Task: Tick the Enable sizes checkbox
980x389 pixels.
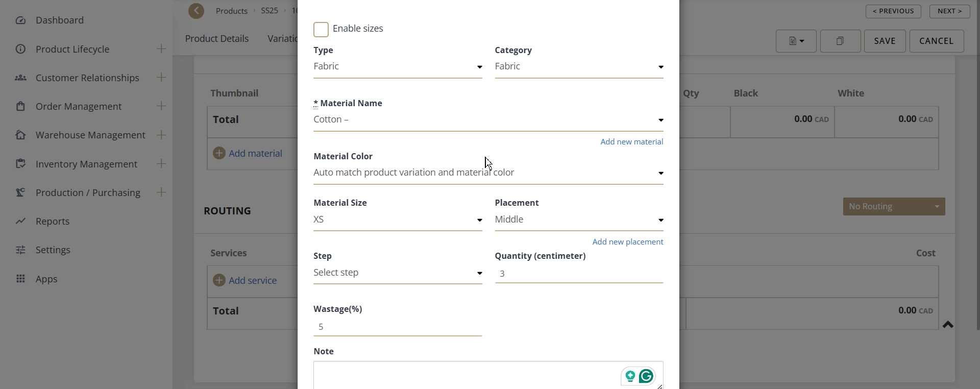Action: coord(321,30)
